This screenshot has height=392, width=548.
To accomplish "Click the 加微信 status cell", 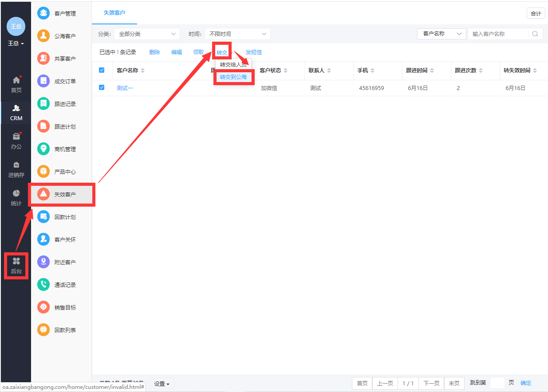I will click(x=269, y=88).
